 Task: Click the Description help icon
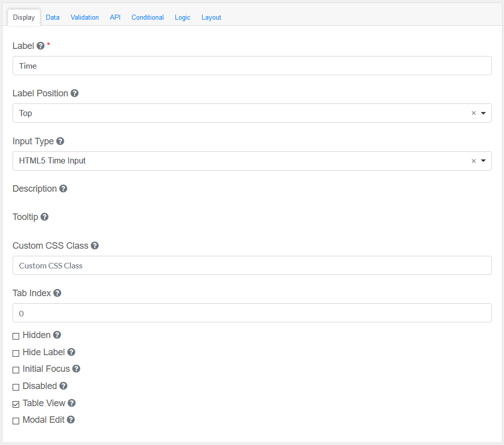click(x=63, y=189)
